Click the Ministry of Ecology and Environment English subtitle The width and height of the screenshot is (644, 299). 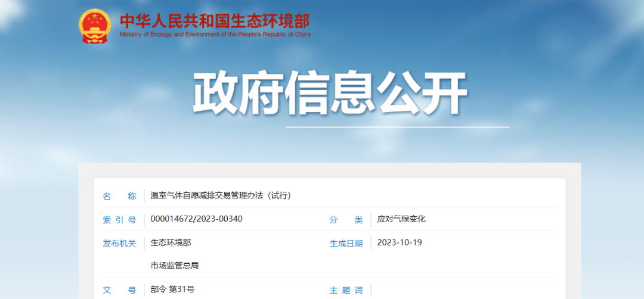(215, 35)
